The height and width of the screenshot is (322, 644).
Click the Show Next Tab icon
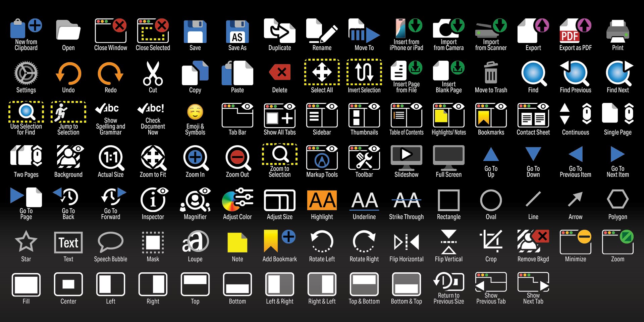[x=533, y=282]
